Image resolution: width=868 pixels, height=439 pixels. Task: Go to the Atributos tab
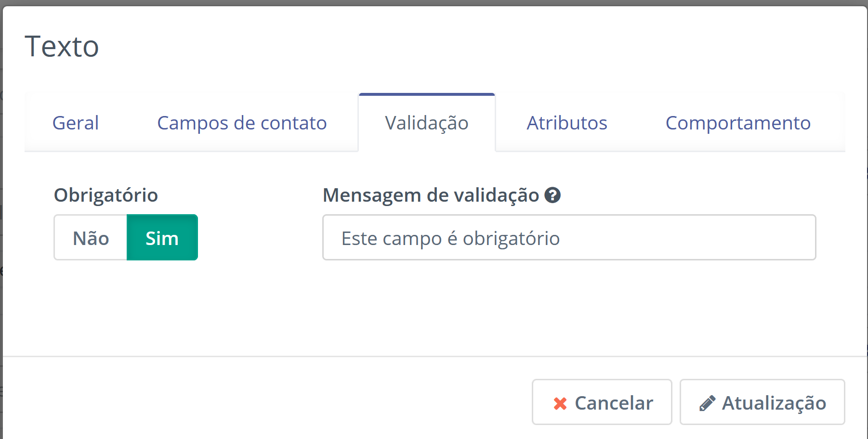coord(567,123)
